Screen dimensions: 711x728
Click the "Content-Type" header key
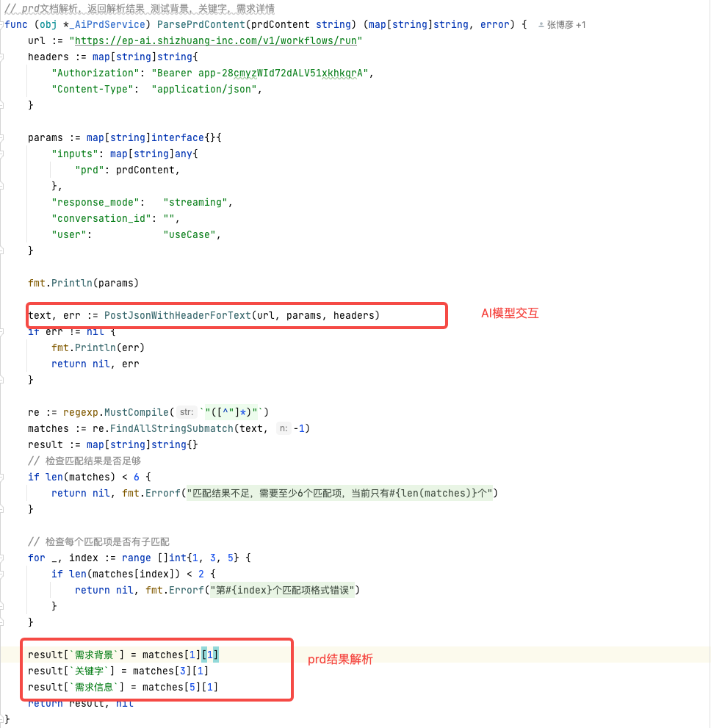[93, 89]
